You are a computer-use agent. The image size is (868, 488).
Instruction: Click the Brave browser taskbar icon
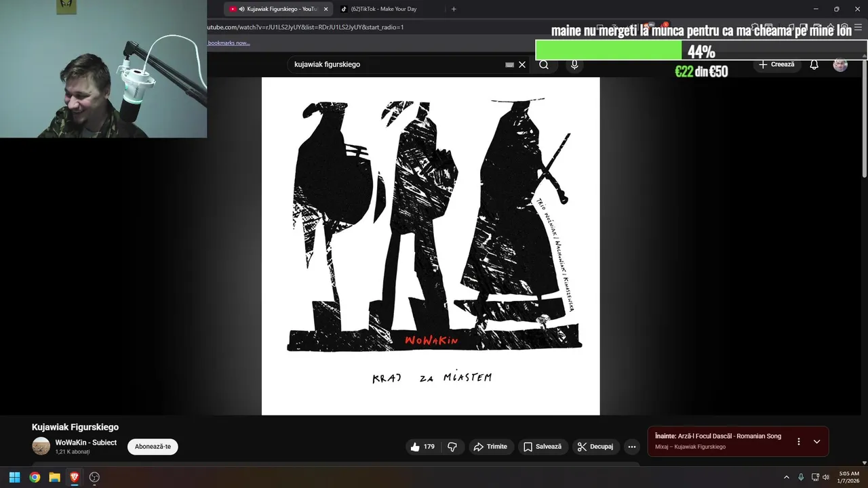click(x=75, y=477)
